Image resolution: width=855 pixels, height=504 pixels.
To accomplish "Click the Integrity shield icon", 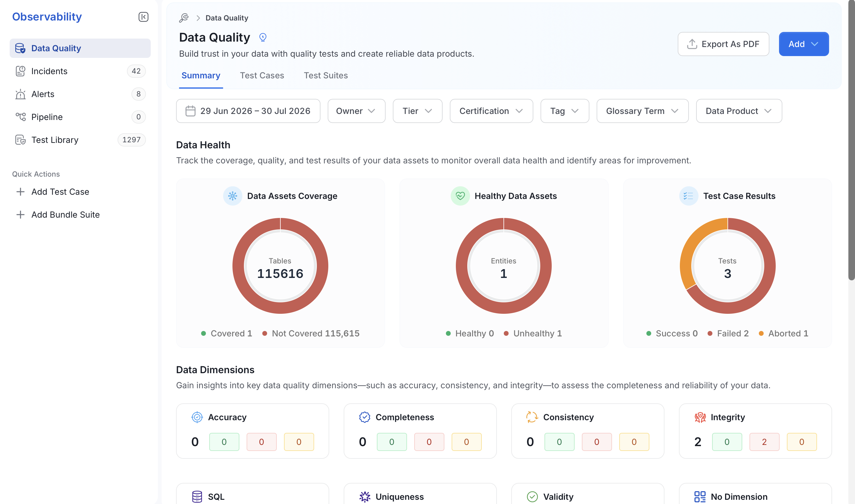I will pos(700,417).
